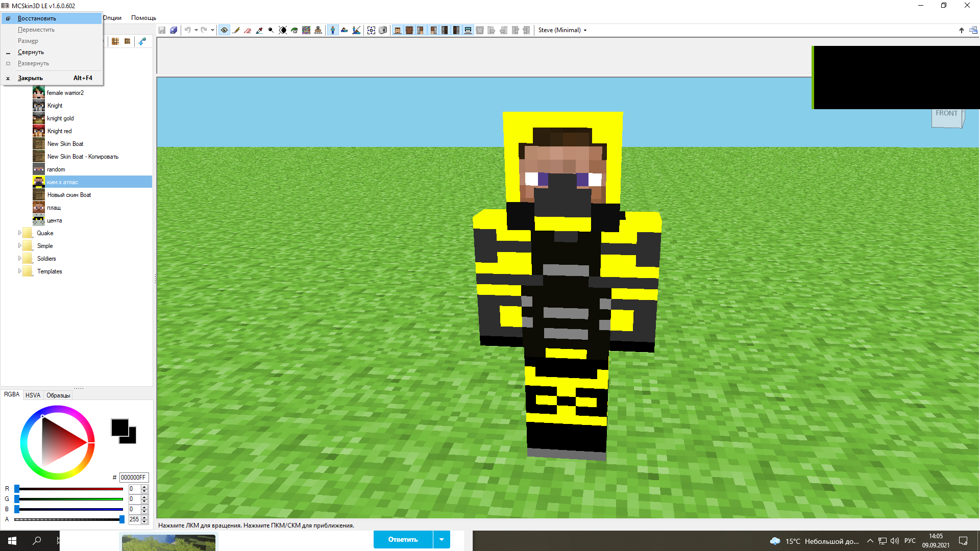Viewport: 980px width, 551px height.
Task: Toggle chest visibility button
Action: pyautogui.click(x=409, y=30)
